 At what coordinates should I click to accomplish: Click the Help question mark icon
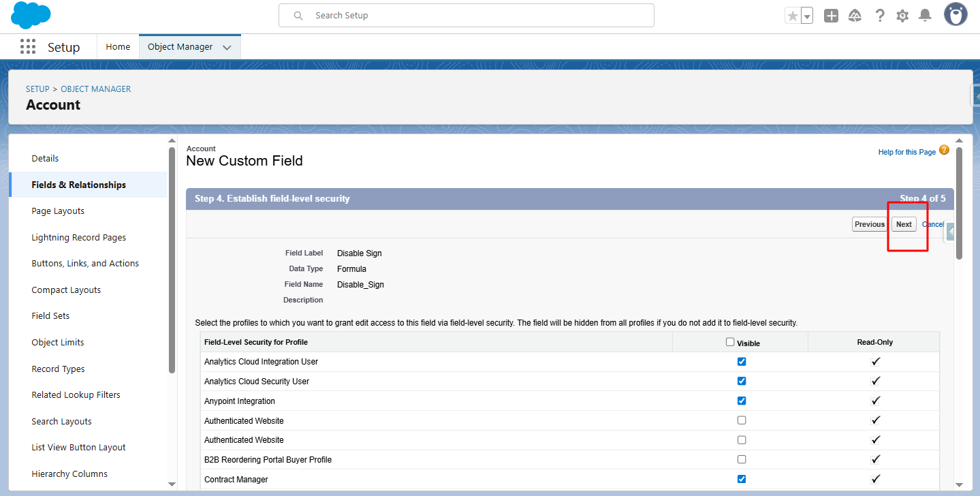(x=880, y=16)
